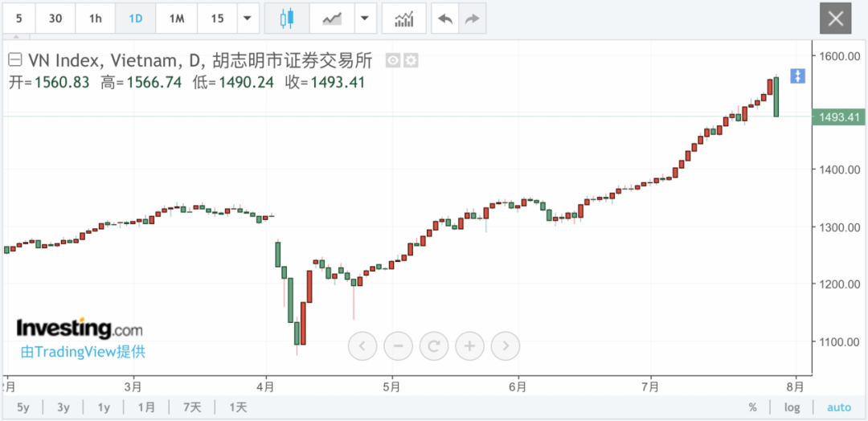This screenshot has width=868, height=421.
Task: Enable the log scale
Action: pos(792,407)
